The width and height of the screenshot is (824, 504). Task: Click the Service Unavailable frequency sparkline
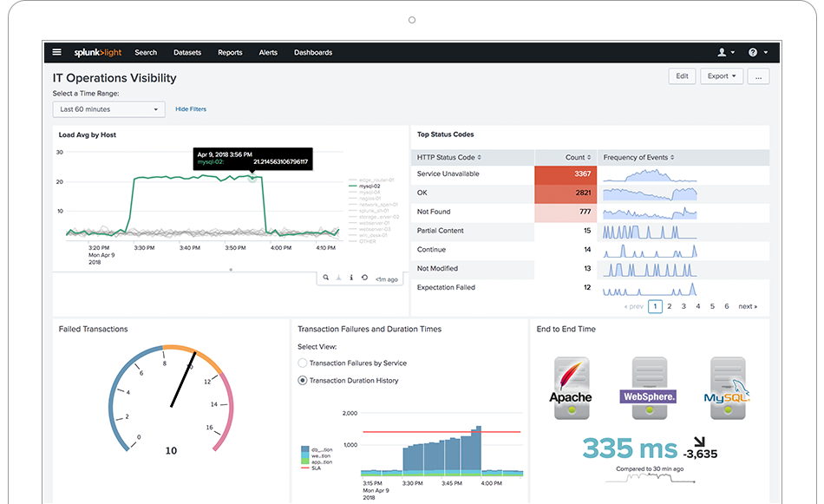tap(650, 175)
